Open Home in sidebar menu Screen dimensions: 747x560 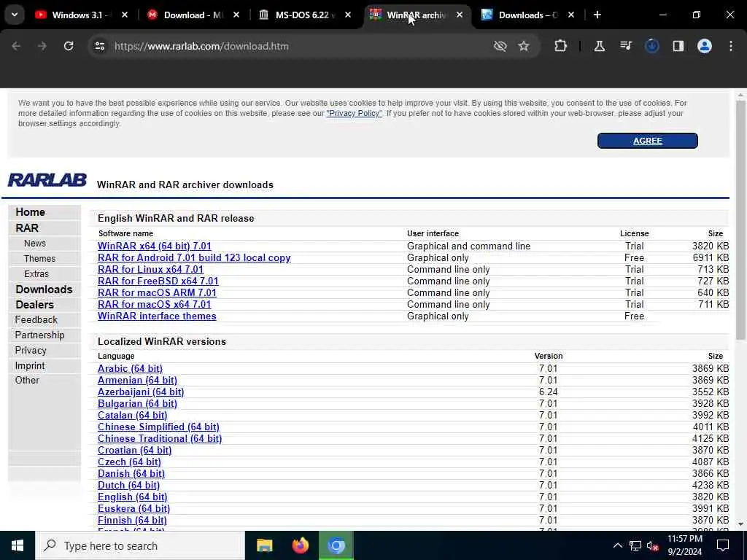pos(30,212)
